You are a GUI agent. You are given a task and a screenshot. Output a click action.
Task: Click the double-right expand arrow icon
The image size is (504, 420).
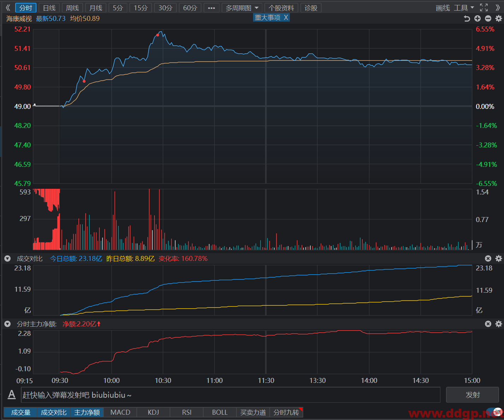(x=498, y=8)
